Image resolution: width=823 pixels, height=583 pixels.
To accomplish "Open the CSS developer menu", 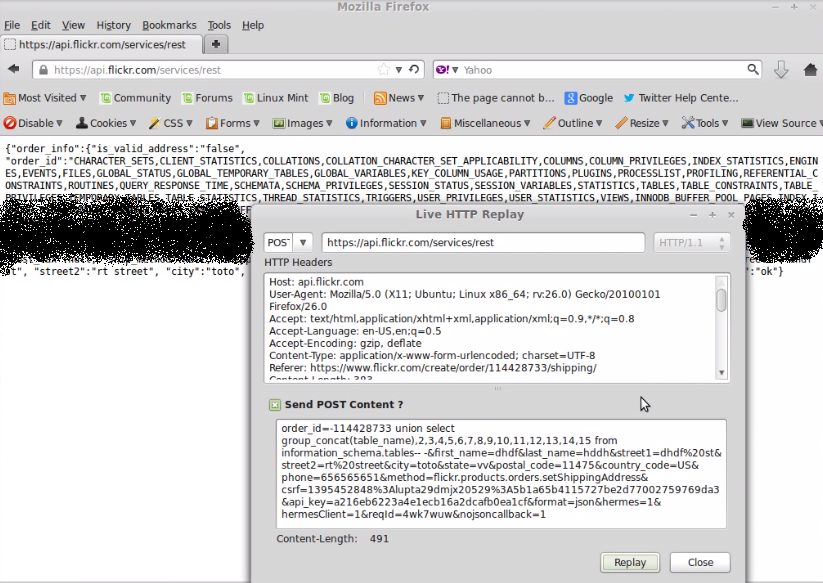I will [x=171, y=123].
